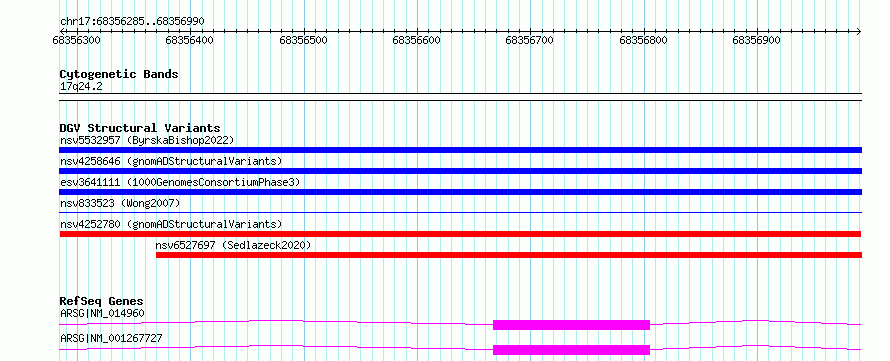
Task: Click nsv6527697 (Sedlazeck2020) label
Action: [x=233, y=245]
